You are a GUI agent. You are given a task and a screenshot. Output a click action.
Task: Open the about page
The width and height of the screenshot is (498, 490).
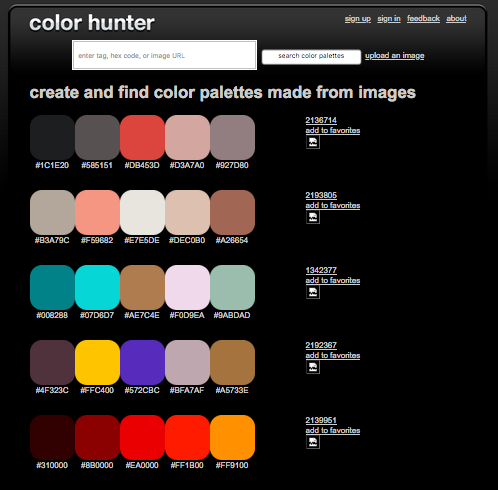coord(456,19)
